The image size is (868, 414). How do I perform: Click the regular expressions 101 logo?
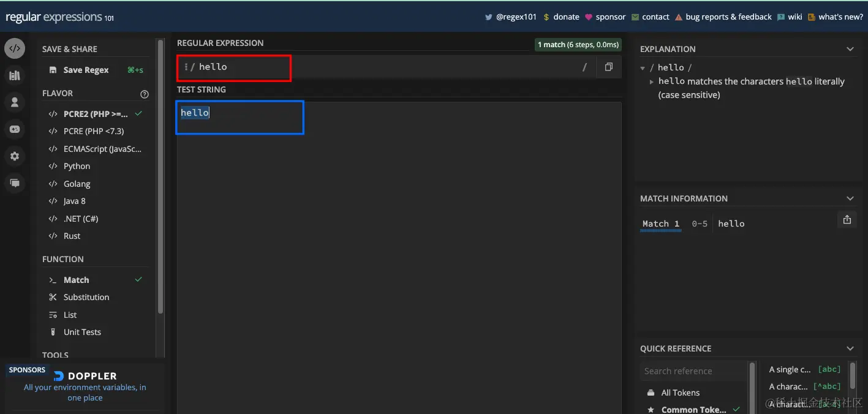[59, 17]
